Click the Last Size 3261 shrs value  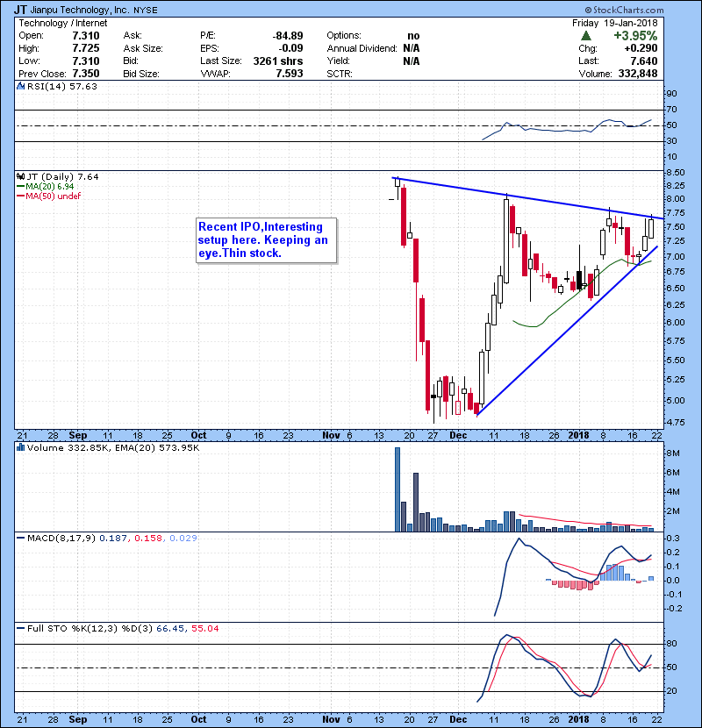[278, 61]
